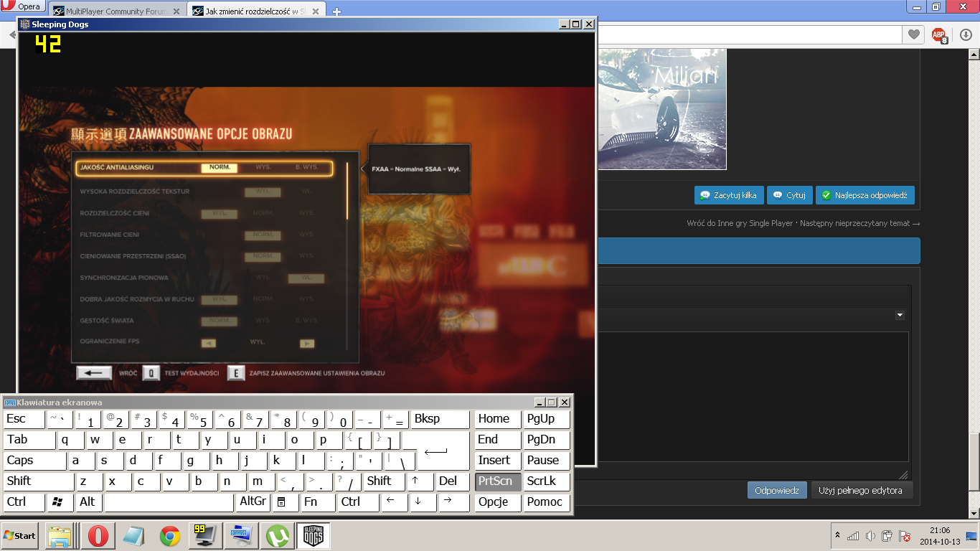This screenshot has width=980, height=551.
Task: Click the heart bookmark icon in address bar
Action: pos(913,34)
